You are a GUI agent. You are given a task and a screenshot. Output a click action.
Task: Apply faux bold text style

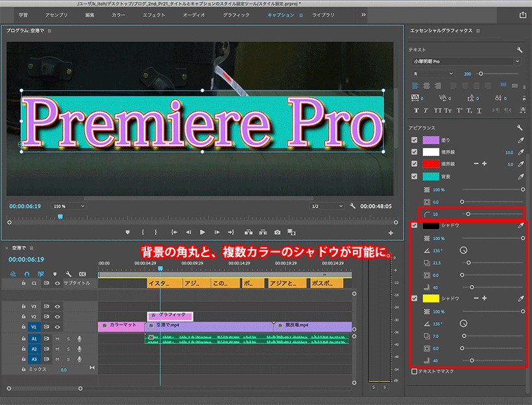point(417,110)
